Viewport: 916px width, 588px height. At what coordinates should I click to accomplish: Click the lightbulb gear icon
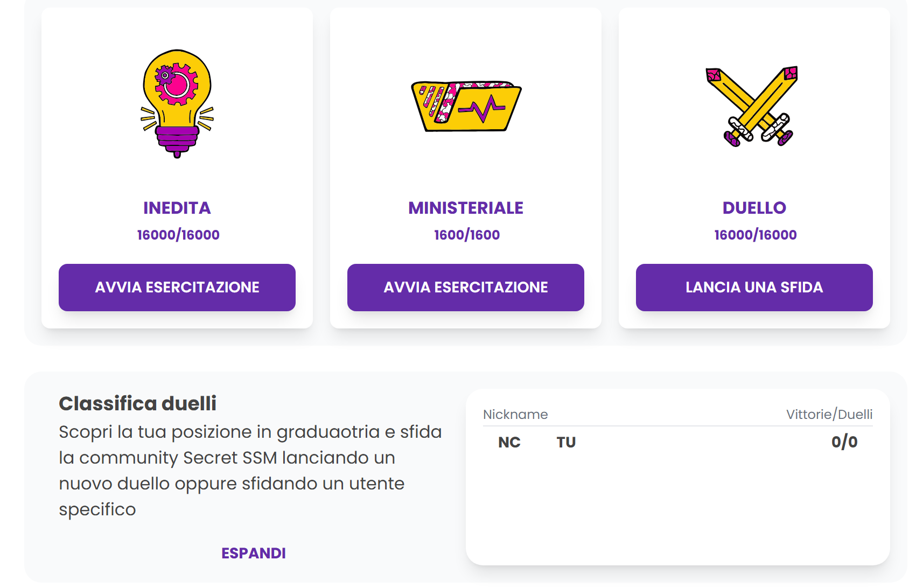click(177, 103)
